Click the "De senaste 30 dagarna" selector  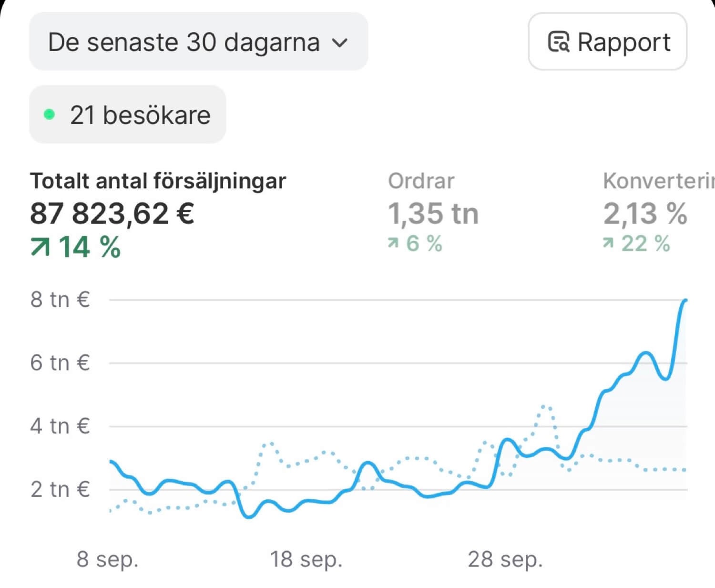point(184,42)
